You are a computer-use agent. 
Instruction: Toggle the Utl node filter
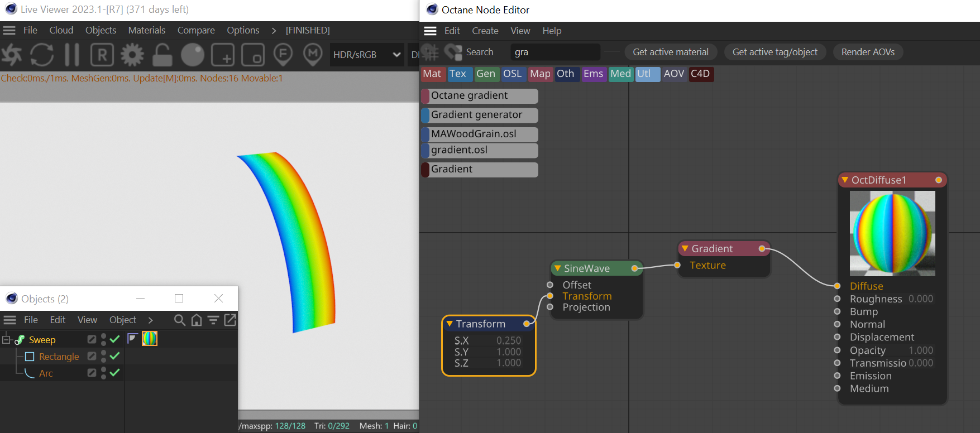point(647,74)
